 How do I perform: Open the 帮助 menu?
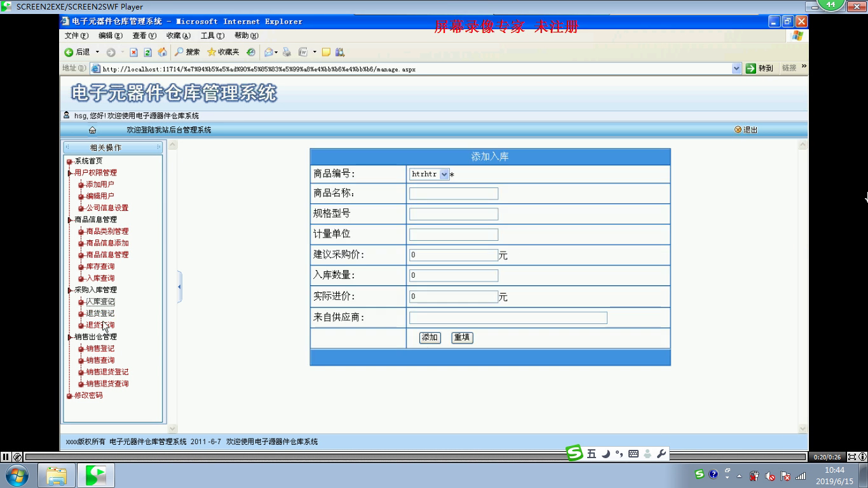[x=247, y=36]
